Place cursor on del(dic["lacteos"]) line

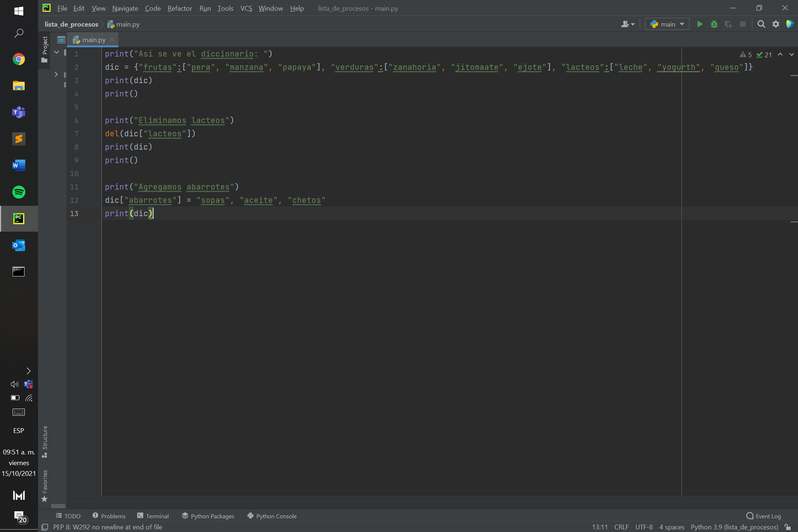150,134
